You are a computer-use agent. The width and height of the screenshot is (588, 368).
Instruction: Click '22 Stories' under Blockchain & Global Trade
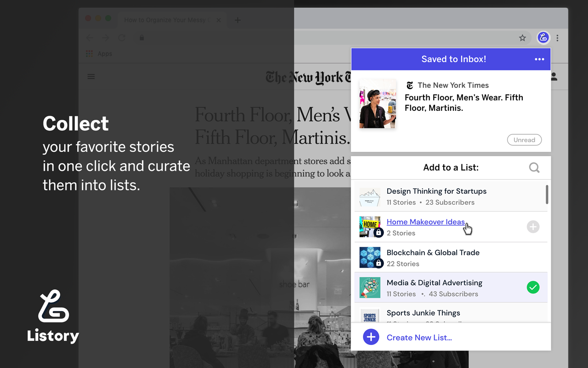[x=403, y=264]
